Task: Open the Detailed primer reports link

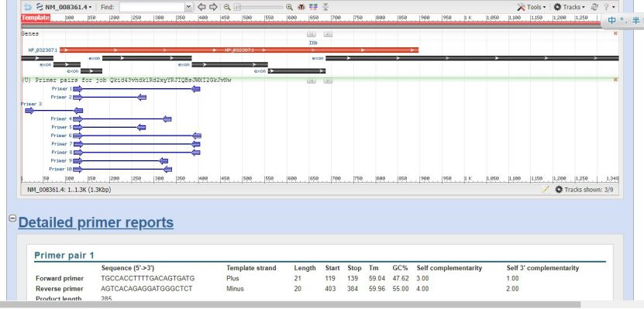Action: (95, 222)
